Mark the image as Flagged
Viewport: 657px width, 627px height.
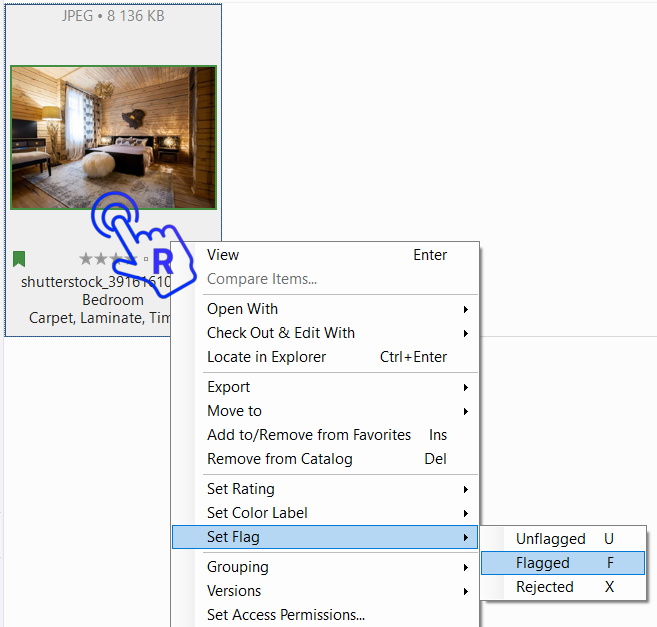click(543, 563)
